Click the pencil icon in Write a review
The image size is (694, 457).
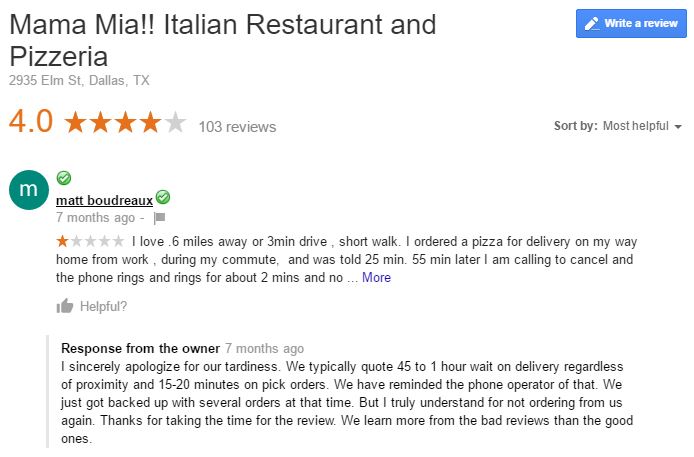(591, 24)
